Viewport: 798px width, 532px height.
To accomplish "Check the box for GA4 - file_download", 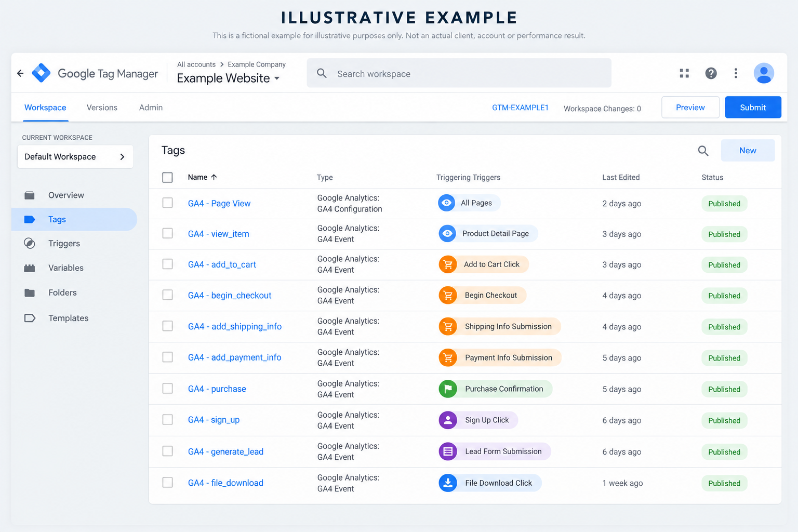I will pos(167,482).
